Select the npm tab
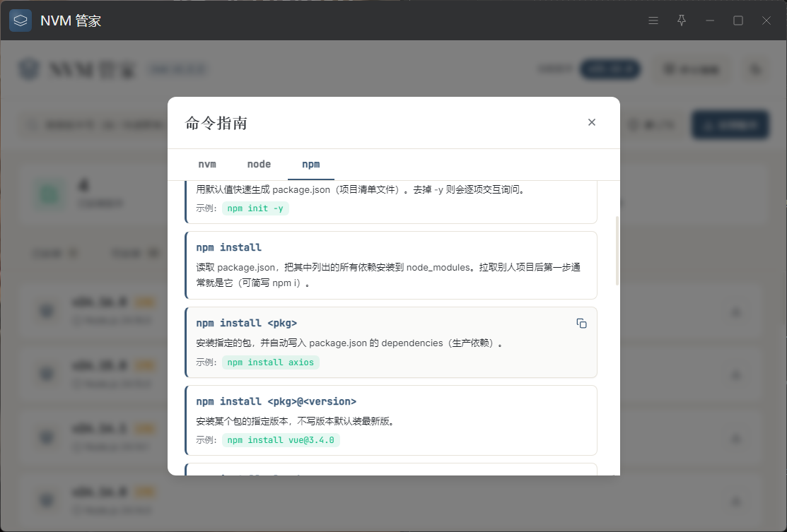The image size is (787, 532). pyautogui.click(x=310, y=165)
